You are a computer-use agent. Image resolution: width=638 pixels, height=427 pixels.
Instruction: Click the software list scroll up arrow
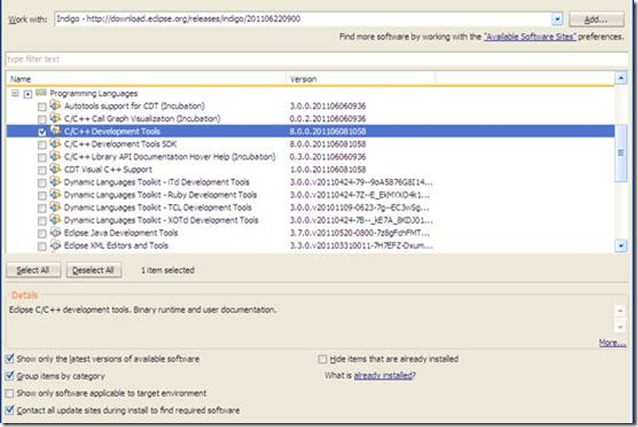(x=621, y=78)
